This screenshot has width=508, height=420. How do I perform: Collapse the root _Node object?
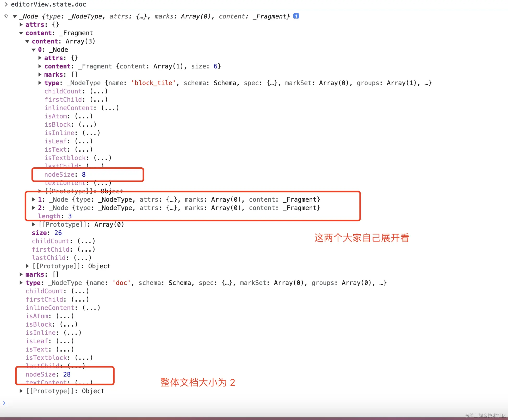tap(15, 17)
